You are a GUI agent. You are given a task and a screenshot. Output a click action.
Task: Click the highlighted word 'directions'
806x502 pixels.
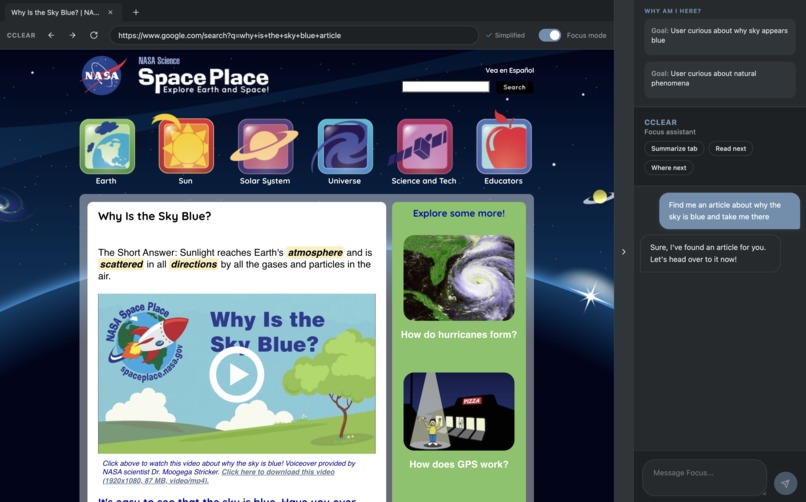194,264
